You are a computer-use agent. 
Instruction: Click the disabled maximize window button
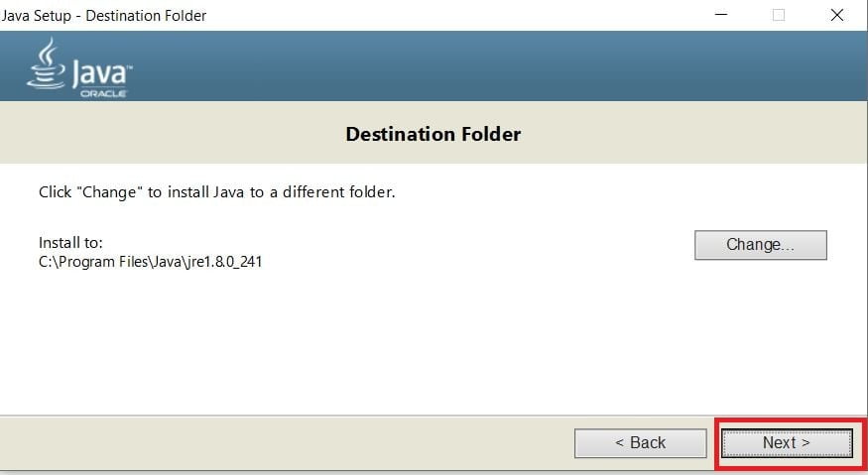click(779, 15)
